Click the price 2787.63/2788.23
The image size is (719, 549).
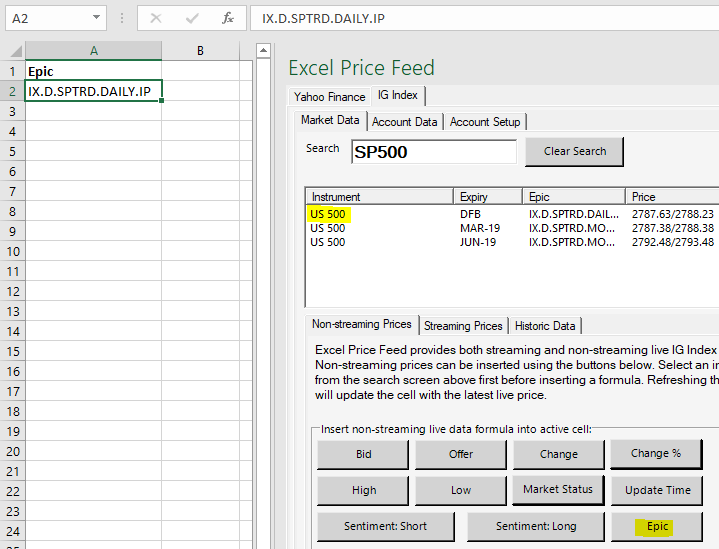pos(673,214)
